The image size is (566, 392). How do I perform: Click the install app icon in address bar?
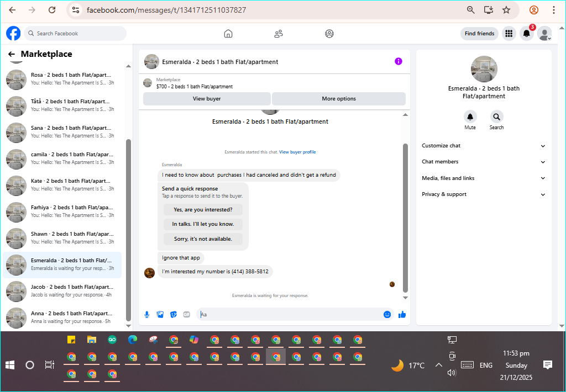489,10
